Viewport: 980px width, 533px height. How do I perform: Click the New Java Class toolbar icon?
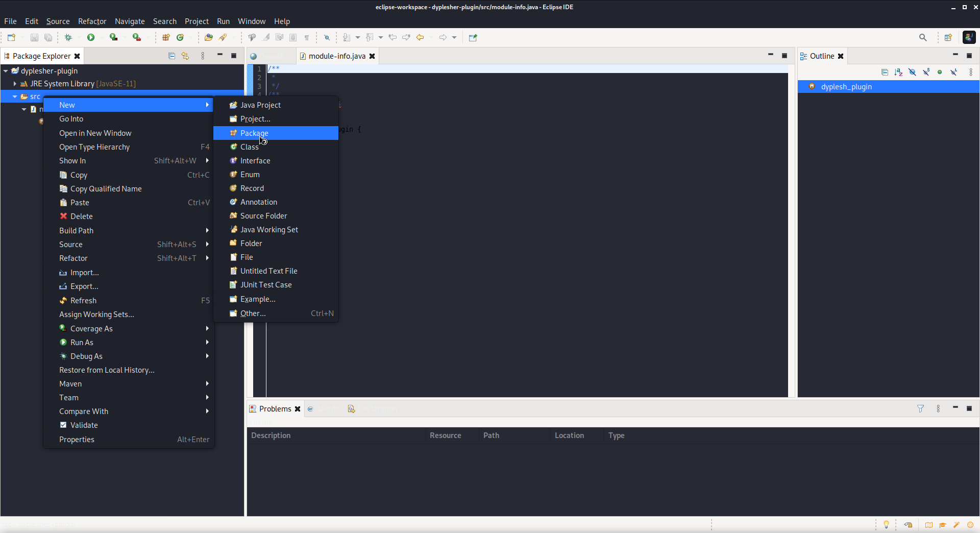180,37
